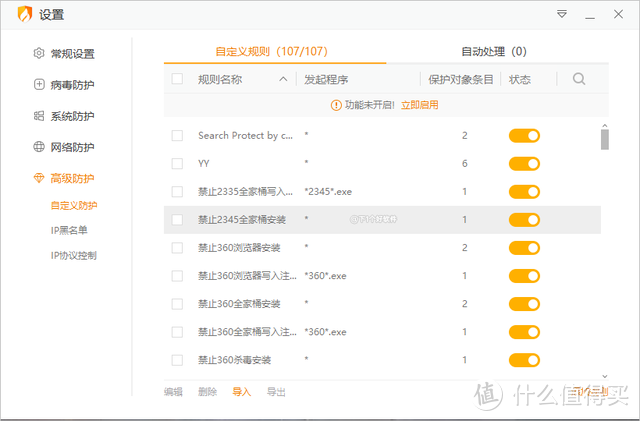
Task: Disable 禁止2345全家桶安装 rule switch
Action: [x=524, y=220]
